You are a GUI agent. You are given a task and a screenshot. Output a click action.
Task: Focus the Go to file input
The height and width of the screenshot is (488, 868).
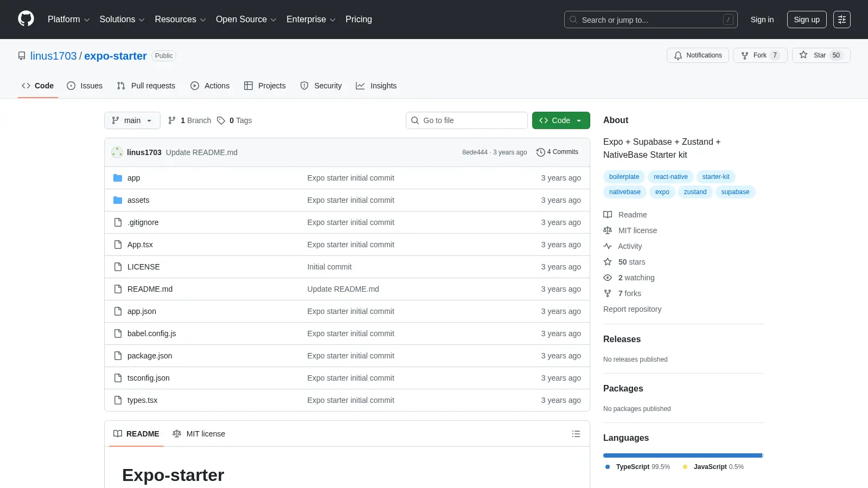coord(467,120)
